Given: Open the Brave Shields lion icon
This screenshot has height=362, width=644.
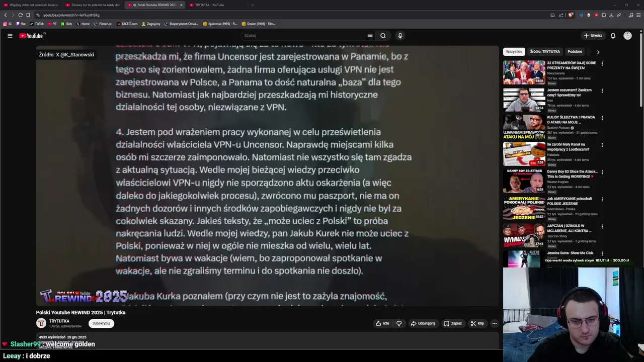Looking at the screenshot, I should click(x=571, y=15).
